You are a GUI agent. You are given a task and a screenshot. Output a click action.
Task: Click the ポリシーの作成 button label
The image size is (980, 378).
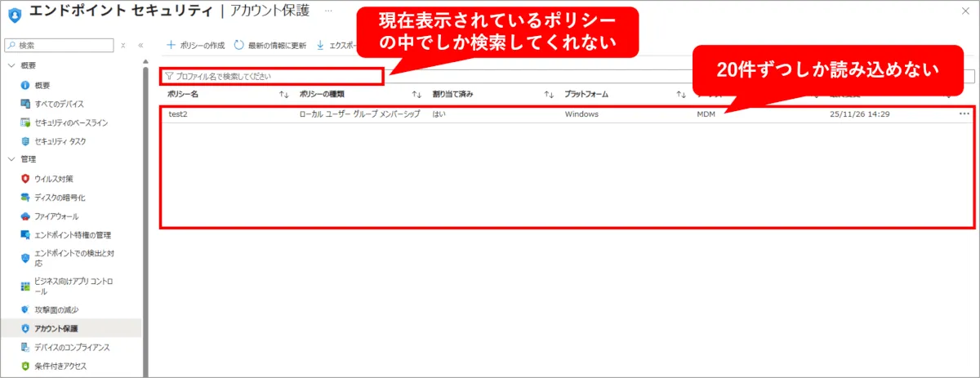click(201, 46)
